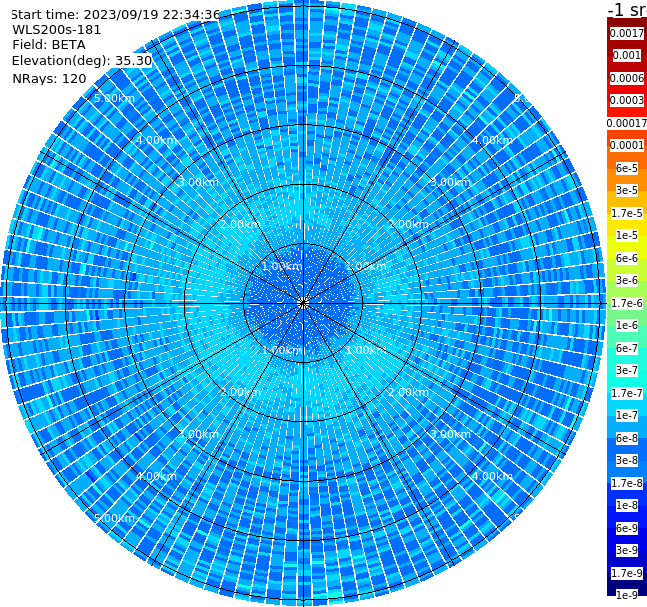Select the 3e-5 colorbar label
The height and width of the screenshot is (607, 647).
pyautogui.click(x=627, y=190)
